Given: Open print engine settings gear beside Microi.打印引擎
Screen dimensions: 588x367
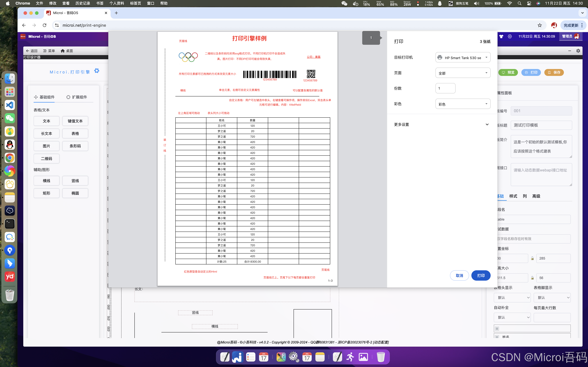Looking at the screenshot, I should (97, 71).
